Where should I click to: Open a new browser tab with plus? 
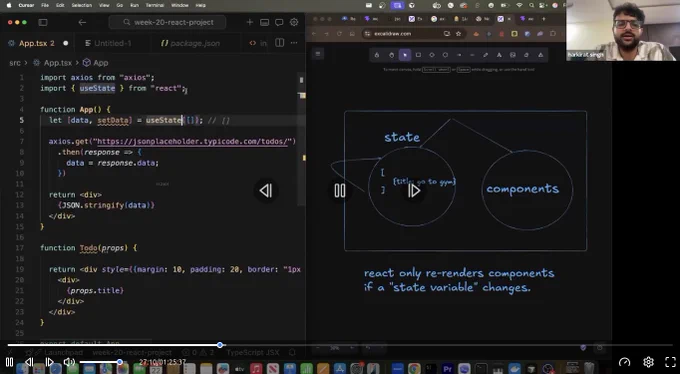pos(544,19)
